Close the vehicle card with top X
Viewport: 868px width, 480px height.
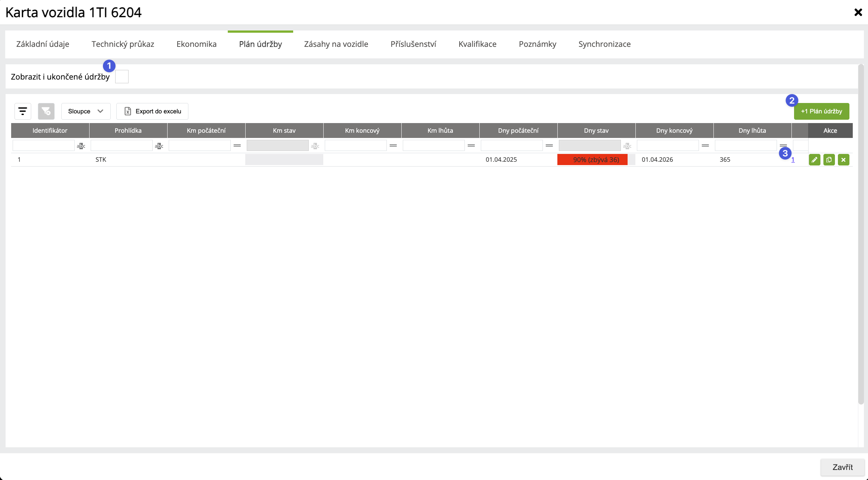pos(858,12)
